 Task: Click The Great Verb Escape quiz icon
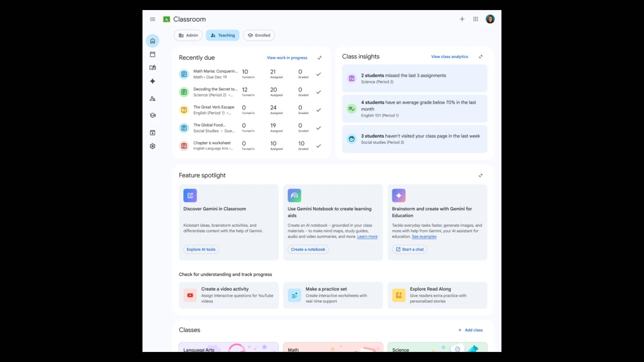click(x=184, y=110)
